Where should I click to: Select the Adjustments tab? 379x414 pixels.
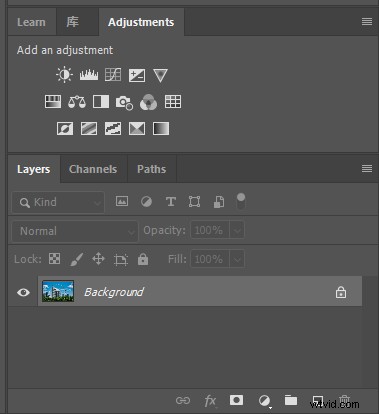pyautogui.click(x=141, y=22)
